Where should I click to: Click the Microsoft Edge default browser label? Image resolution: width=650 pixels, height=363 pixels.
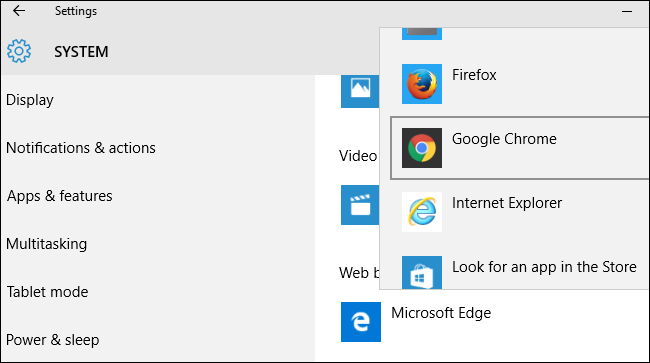[x=441, y=313]
